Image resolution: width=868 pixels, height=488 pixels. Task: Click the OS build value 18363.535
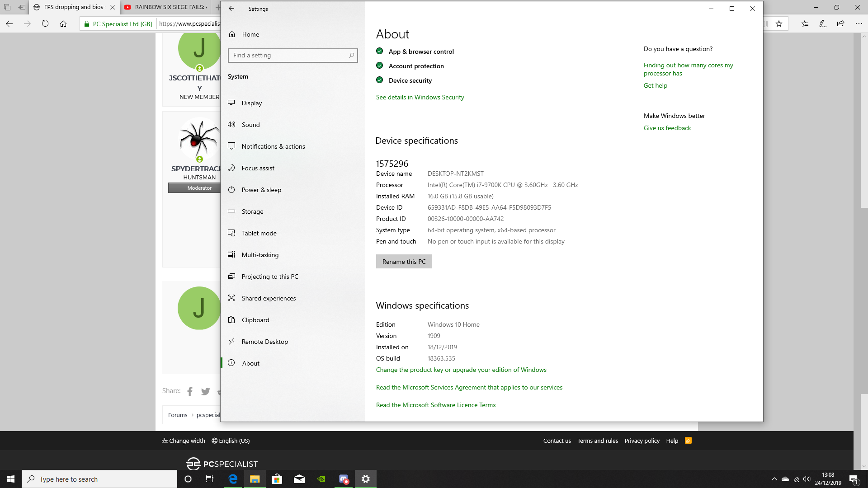point(441,358)
